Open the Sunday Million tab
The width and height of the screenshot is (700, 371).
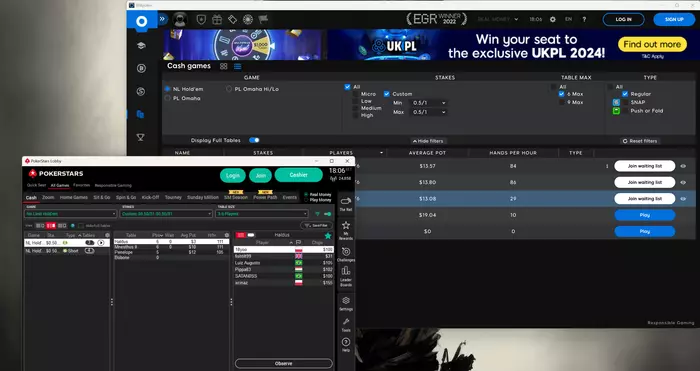pos(203,197)
